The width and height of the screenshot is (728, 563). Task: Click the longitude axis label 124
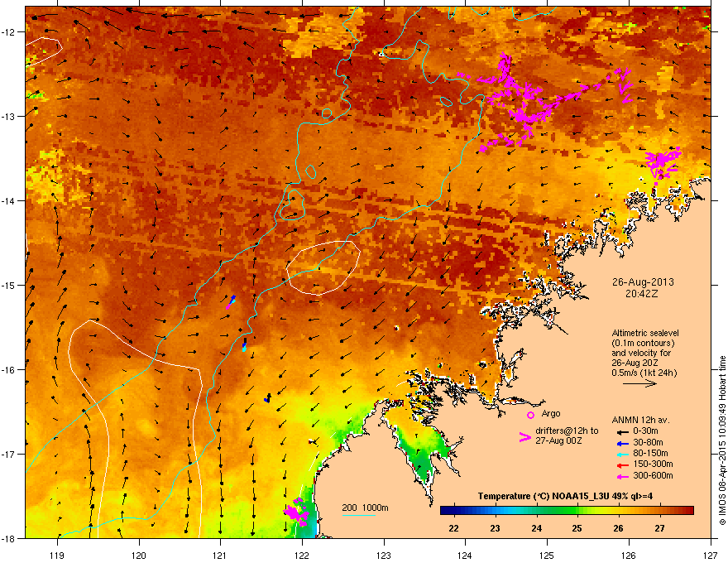465,555
